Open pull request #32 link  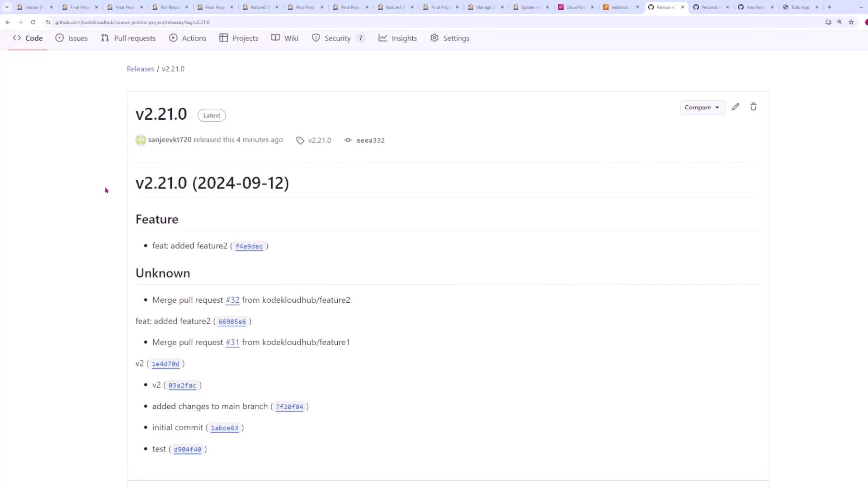(232, 300)
